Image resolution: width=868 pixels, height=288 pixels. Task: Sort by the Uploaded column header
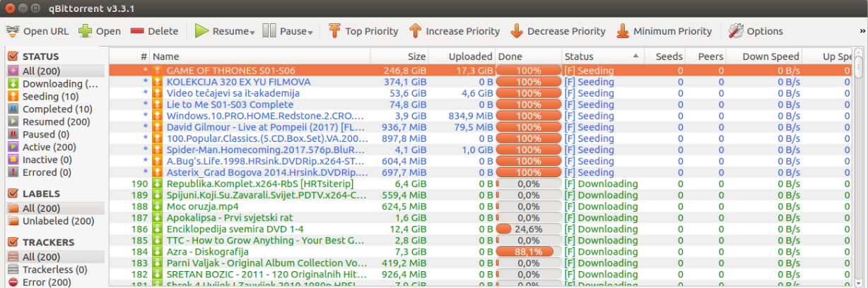click(x=462, y=56)
